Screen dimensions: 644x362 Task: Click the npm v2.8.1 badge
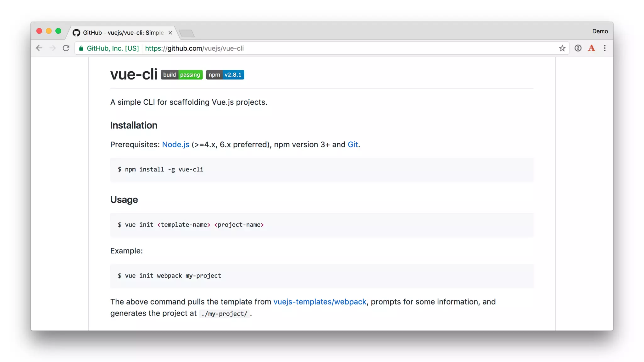225,75
